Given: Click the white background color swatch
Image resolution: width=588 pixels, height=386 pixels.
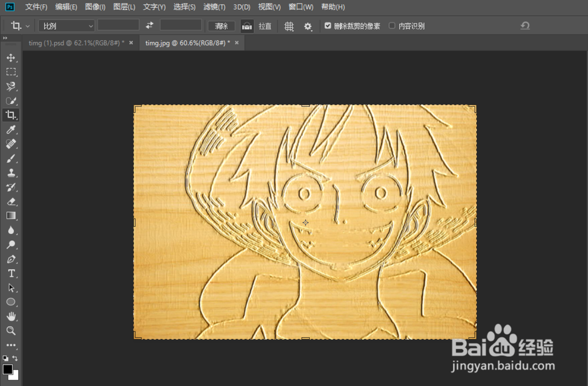Looking at the screenshot, I should pos(15,376).
